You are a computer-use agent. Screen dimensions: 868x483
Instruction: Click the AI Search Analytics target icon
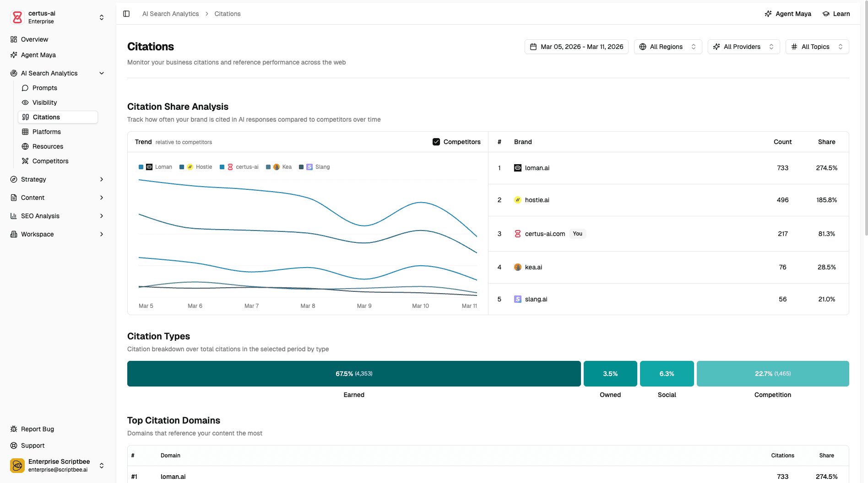point(14,73)
